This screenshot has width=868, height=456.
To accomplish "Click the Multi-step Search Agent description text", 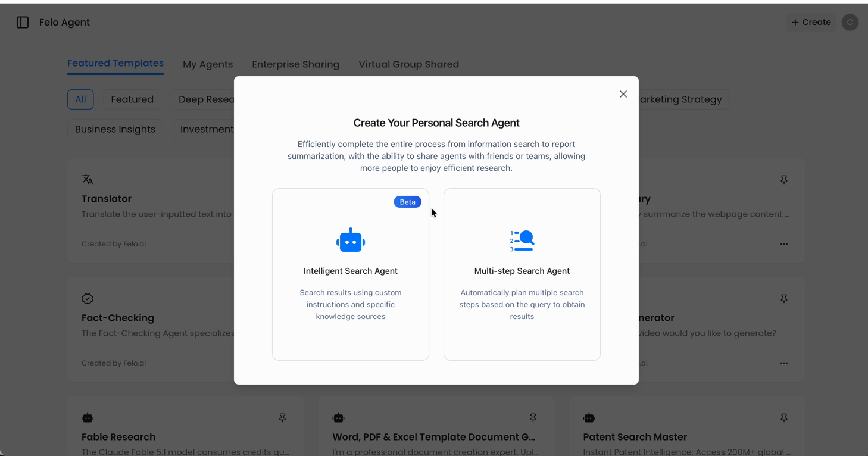I will click(522, 304).
